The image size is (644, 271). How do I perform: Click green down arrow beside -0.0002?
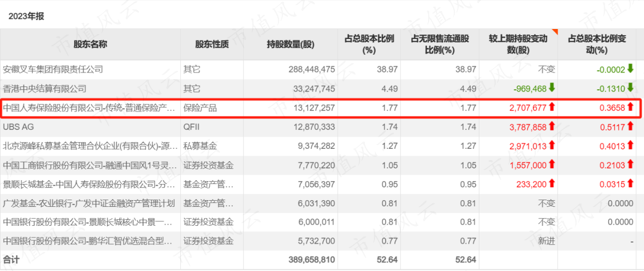(631, 69)
